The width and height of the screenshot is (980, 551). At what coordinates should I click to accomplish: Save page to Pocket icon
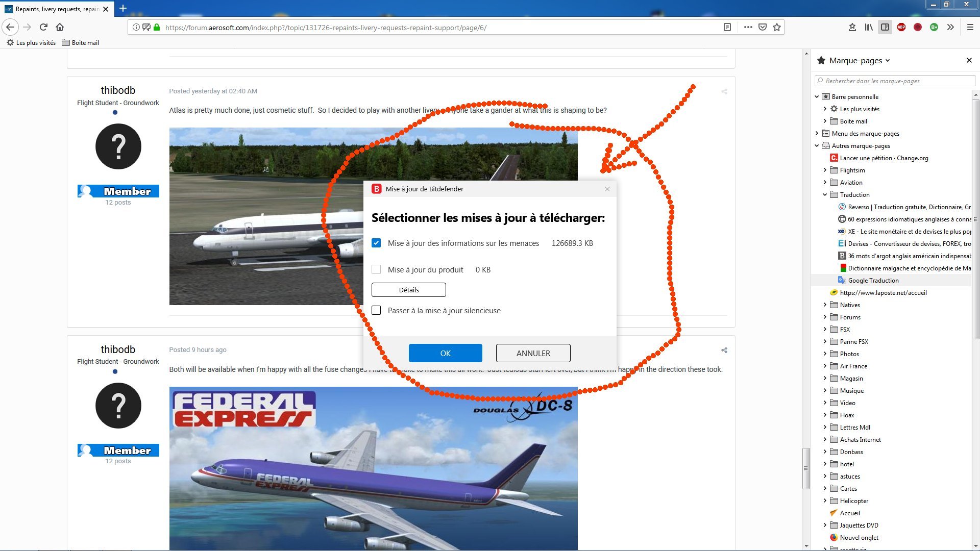point(763,27)
